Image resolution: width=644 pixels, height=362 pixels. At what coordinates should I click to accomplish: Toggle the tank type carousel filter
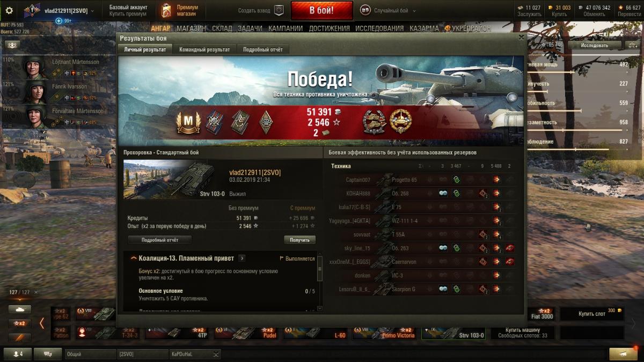point(19,309)
